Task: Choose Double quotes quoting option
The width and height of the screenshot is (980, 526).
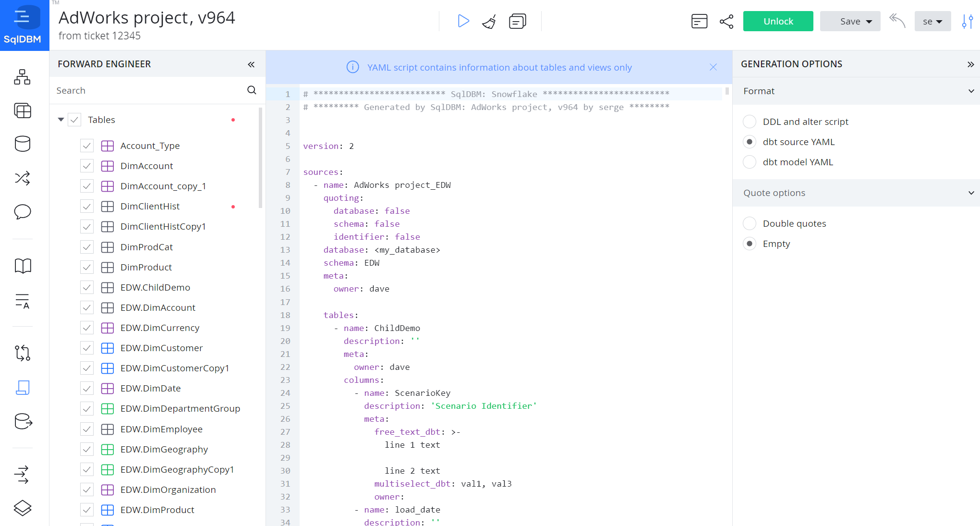Action: 750,223
